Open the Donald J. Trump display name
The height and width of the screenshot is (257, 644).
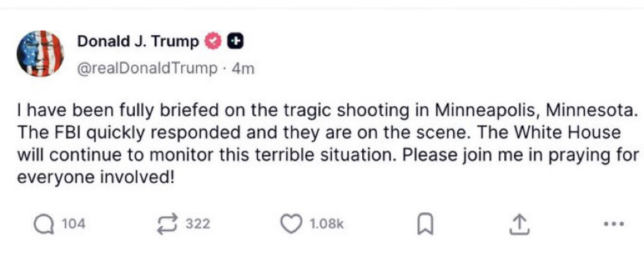pos(138,41)
